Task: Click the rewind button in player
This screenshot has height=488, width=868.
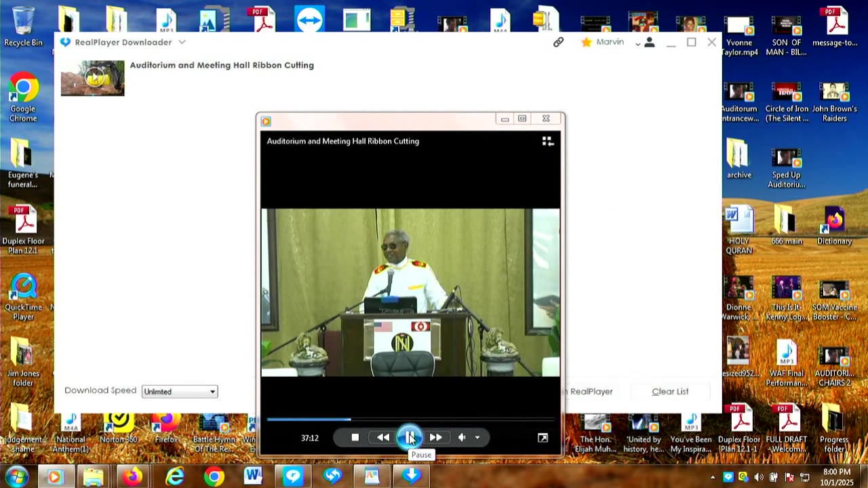Action: click(x=383, y=438)
